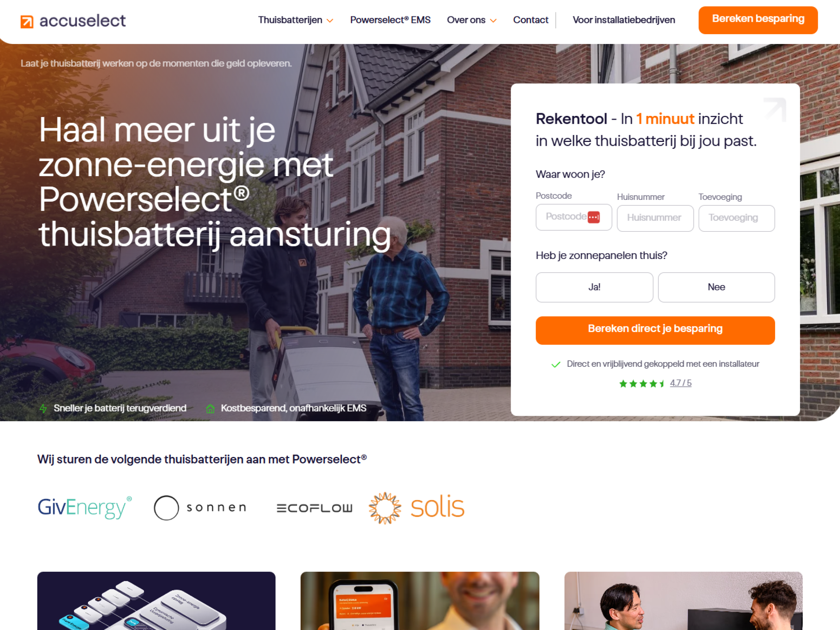Select Ja! for zonnepanelen thuis
The image size is (840, 630).
[594, 287]
